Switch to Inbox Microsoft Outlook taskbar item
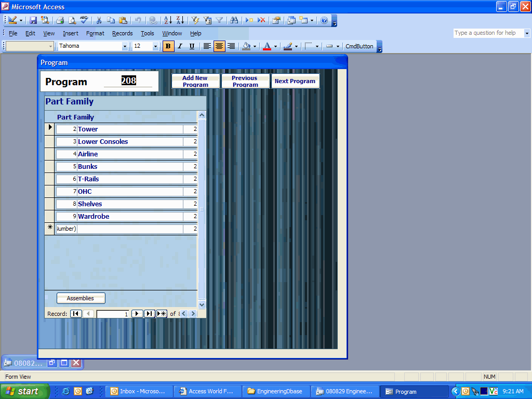This screenshot has height=399, width=532. point(139,392)
